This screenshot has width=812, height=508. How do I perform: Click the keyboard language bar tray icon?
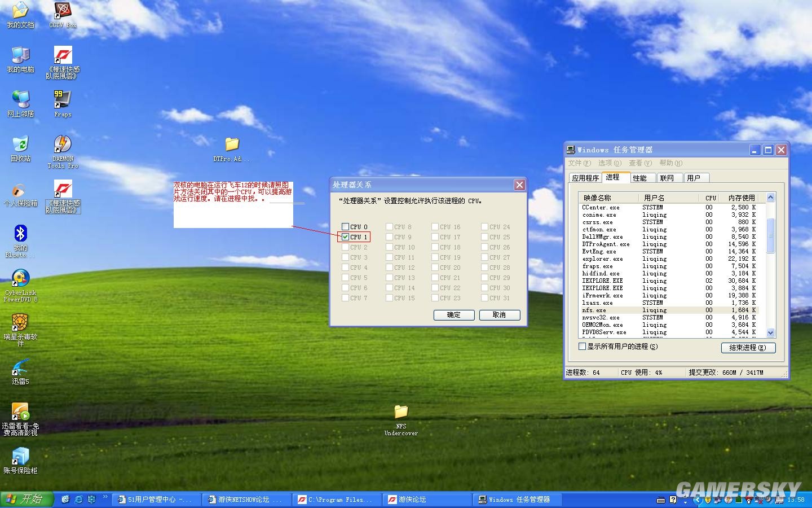pyautogui.click(x=661, y=500)
